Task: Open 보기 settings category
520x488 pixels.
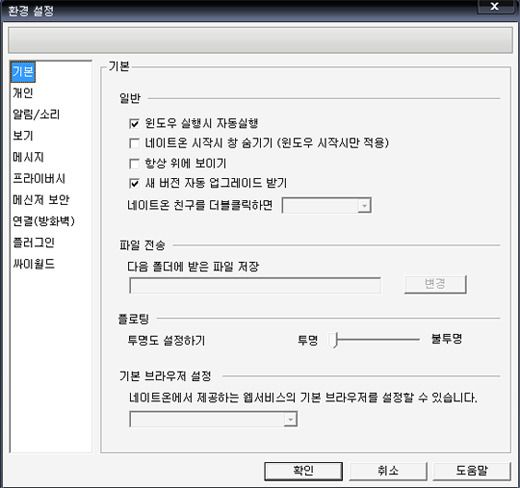Action: (23, 136)
